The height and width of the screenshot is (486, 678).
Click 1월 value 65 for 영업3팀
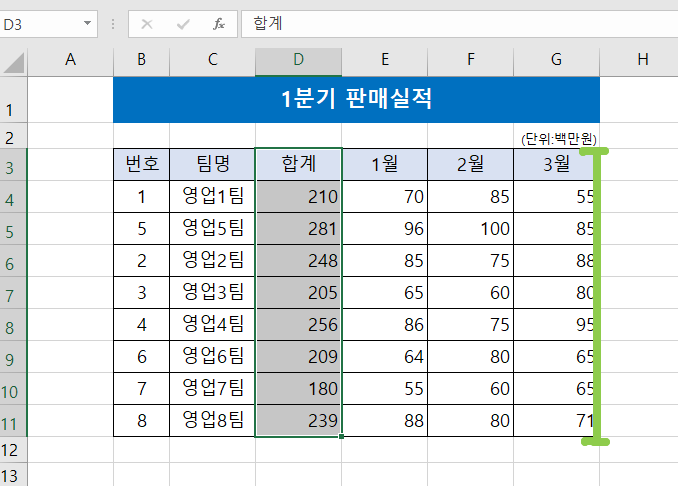tap(384, 292)
